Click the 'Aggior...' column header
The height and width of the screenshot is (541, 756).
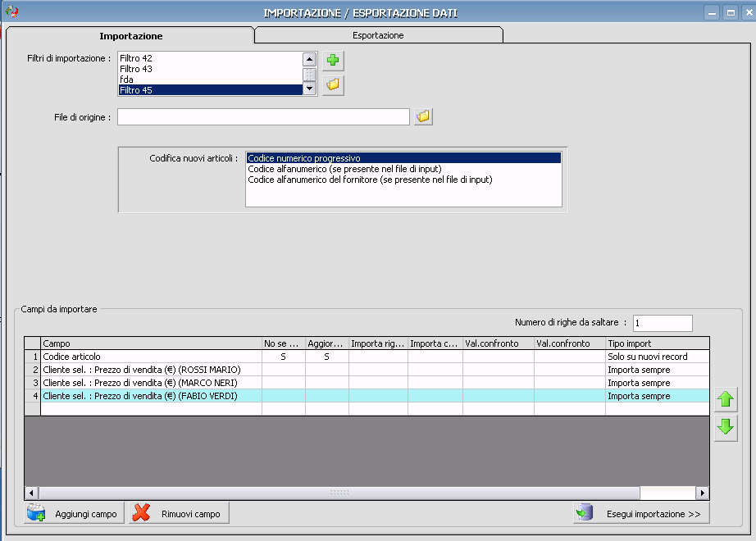[x=327, y=343]
